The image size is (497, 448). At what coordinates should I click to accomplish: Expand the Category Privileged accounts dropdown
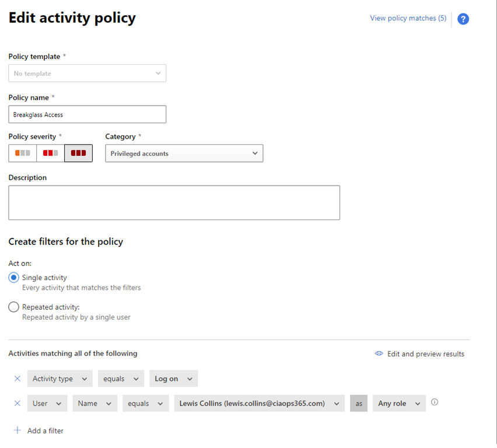(x=184, y=153)
